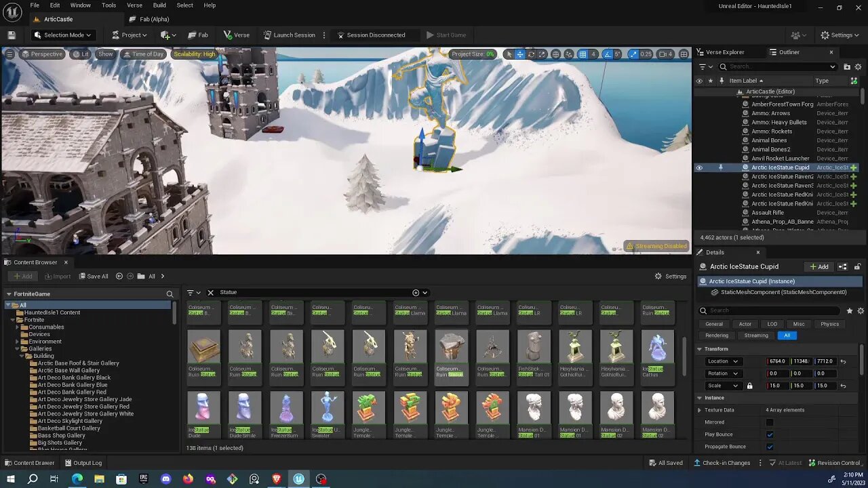Uncheck the Propagate Bounce checkbox
The image size is (868, 488).
tap(770, 447)
